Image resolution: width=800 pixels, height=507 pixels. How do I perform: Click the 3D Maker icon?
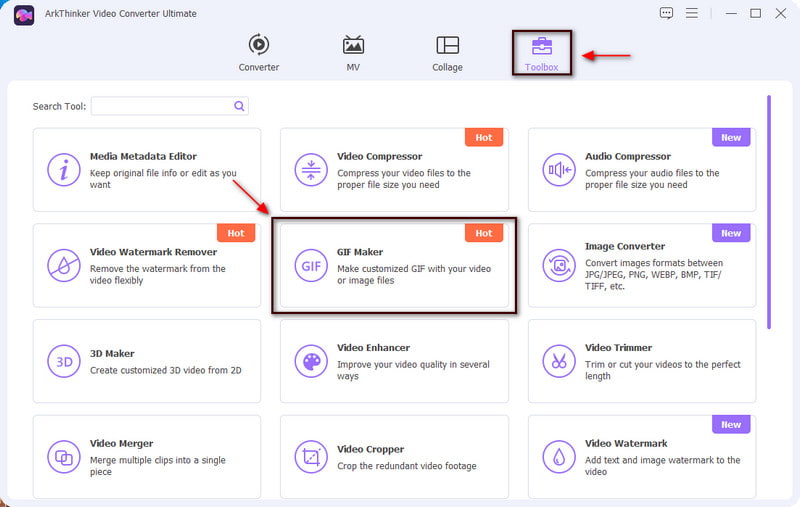[64, 362]
